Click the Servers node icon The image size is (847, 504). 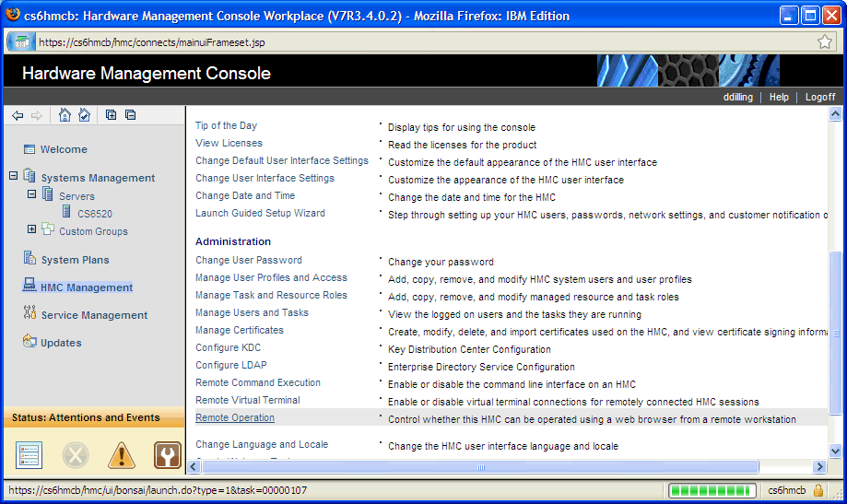pos(48,193)
